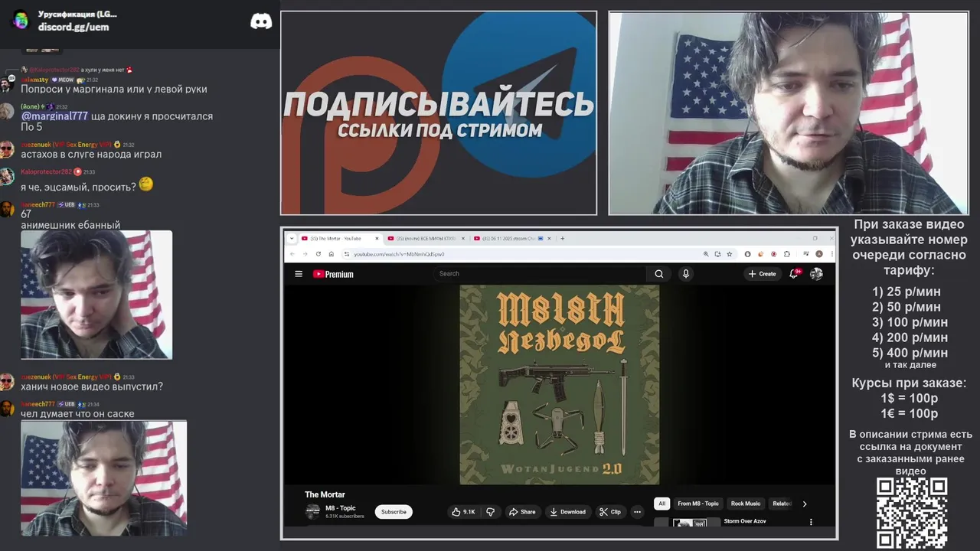This screenshot has width=980, height=551.
Task: Open the YouTube hamburger guide menu
Action: (x=299, y=274)
